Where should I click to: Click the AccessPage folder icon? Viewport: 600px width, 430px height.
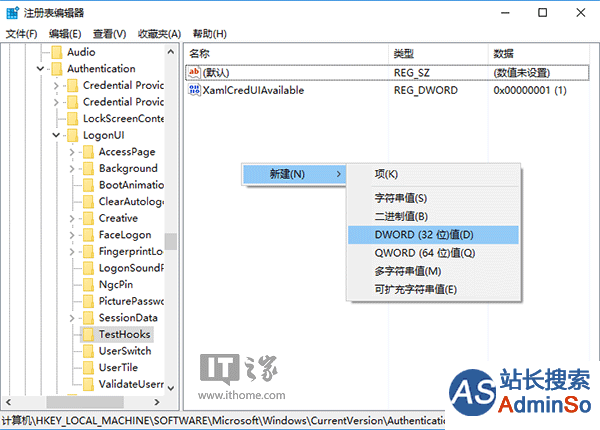(88, 152)
